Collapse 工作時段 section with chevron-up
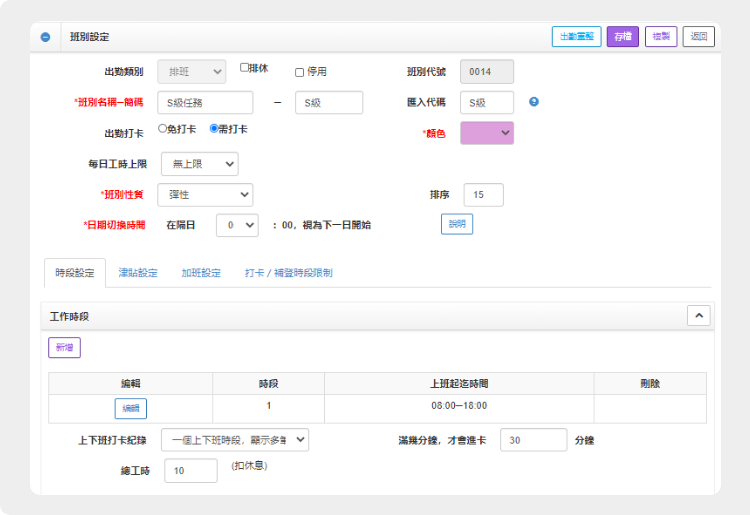750x515 pixels. pos(699,316)
